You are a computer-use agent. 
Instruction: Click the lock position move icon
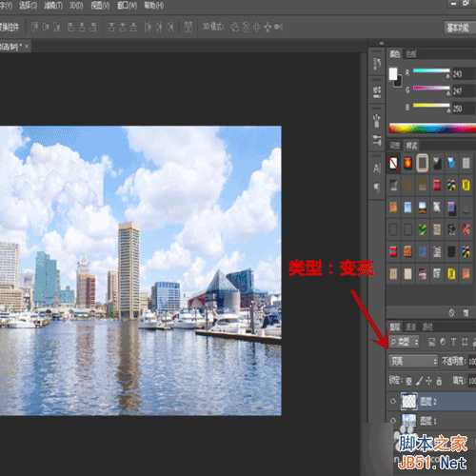click(429, 381)
